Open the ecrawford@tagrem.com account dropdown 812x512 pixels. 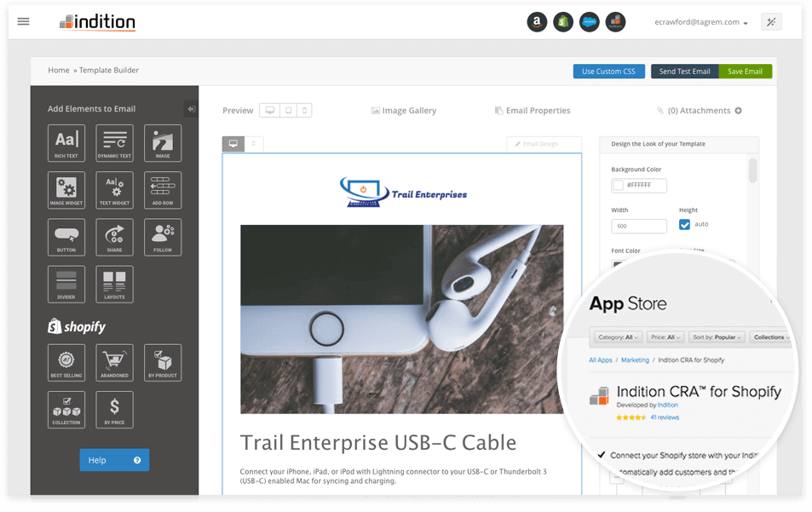pyautogui.click(x=700, y=22)
